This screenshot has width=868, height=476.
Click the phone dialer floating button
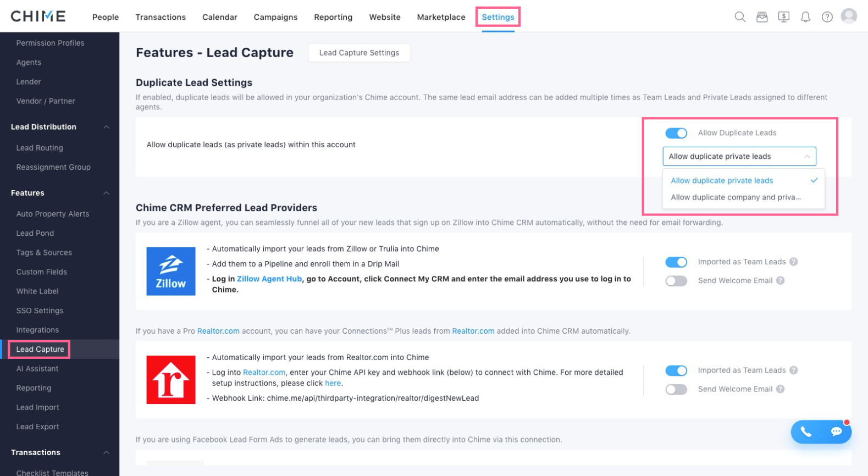[x=806, y=431]
